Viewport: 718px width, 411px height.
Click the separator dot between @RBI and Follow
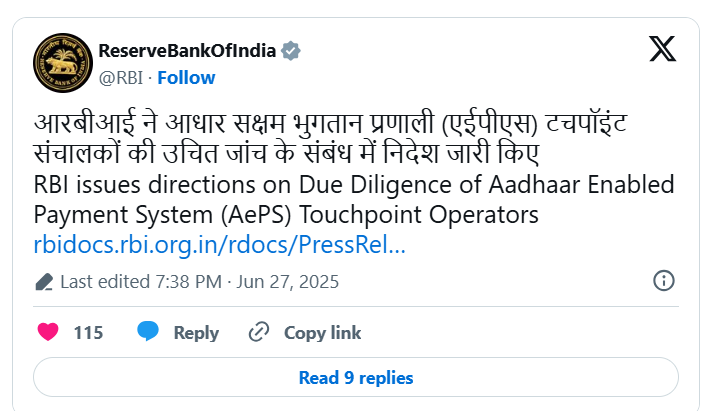150,78
